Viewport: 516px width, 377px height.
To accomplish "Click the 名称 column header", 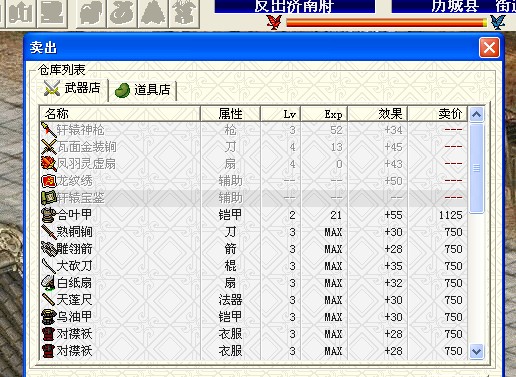I will coord(120,114).
